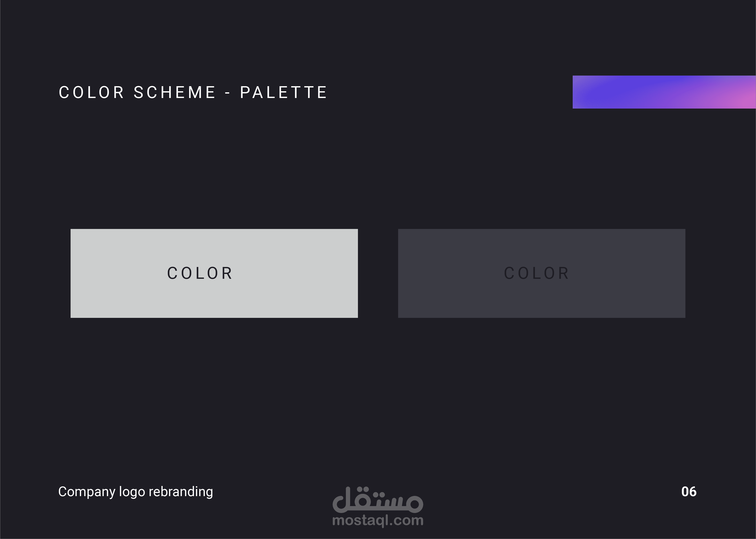Screen dimensions: 756x539
Task: Click the word "SCHEME" in the heading
Action: 175,92
